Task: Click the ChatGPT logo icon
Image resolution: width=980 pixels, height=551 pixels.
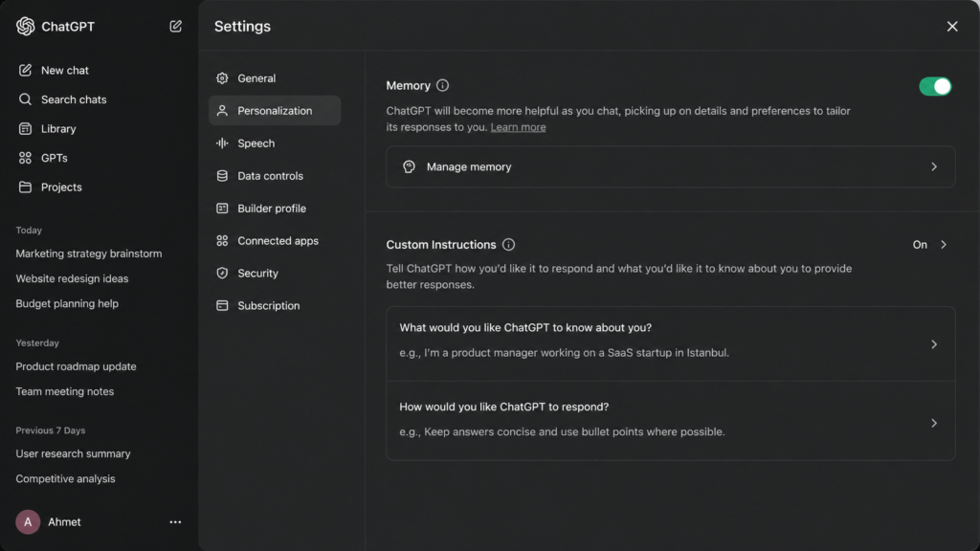Action: click(26, 26)
